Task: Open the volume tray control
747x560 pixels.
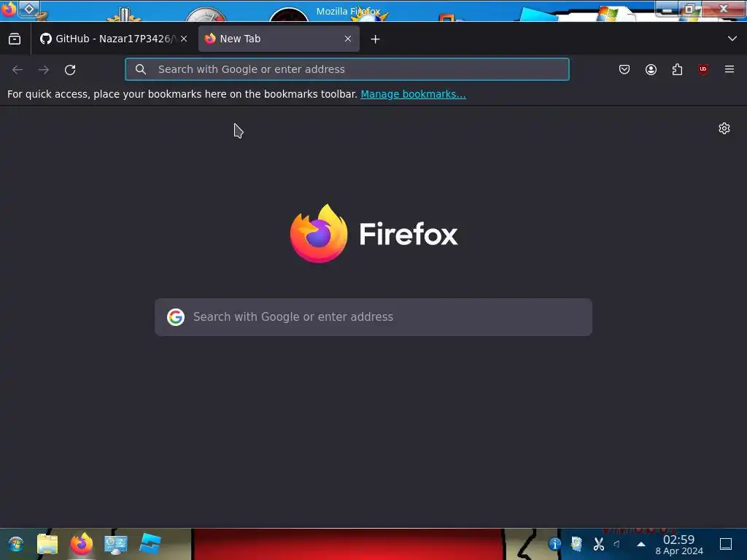Action: coord(617,544)
